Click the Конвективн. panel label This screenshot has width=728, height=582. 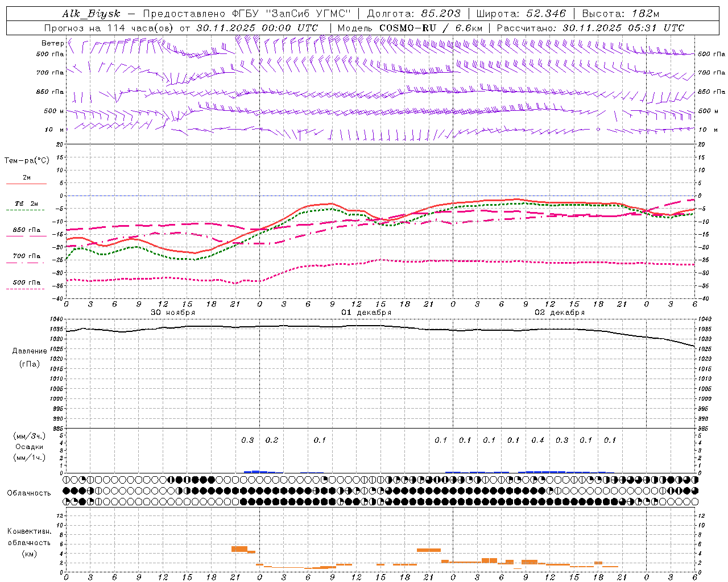29,531
